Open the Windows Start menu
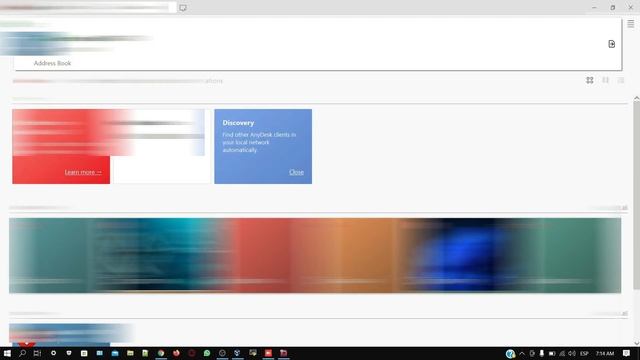640x360 pixels. 7,353
